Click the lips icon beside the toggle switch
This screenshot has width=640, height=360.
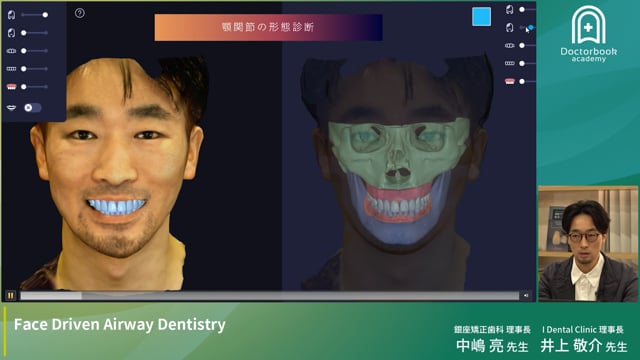coord(12,108)
